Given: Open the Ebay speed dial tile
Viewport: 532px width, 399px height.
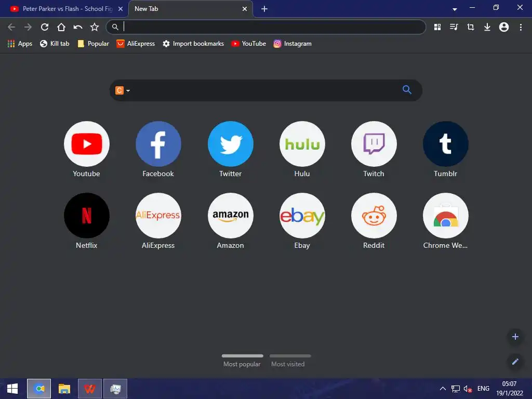Looking at the screenshot, I should [302, 221].
